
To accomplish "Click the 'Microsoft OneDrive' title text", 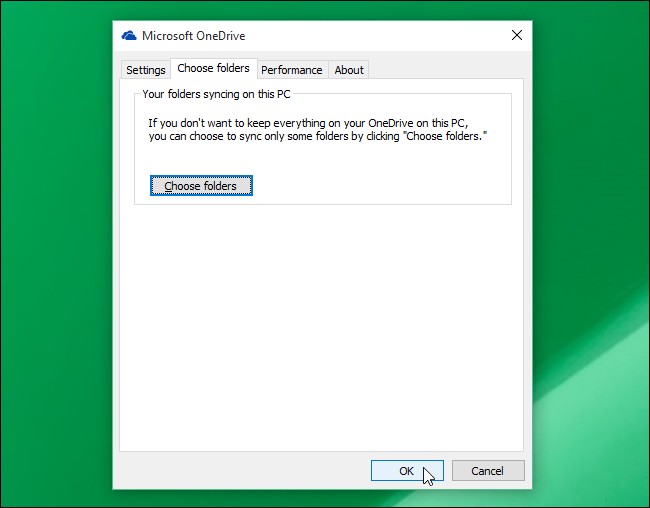I will tap(194, 36).
